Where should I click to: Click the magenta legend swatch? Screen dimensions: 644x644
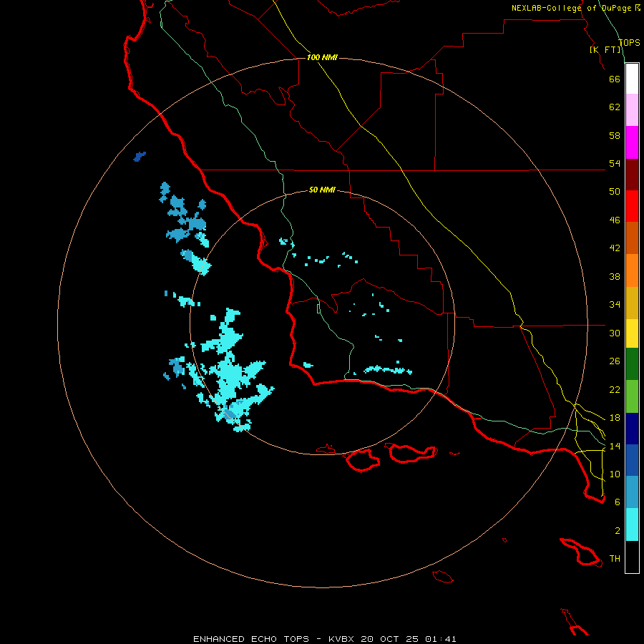pyautogui.click(x=632, y=142)
